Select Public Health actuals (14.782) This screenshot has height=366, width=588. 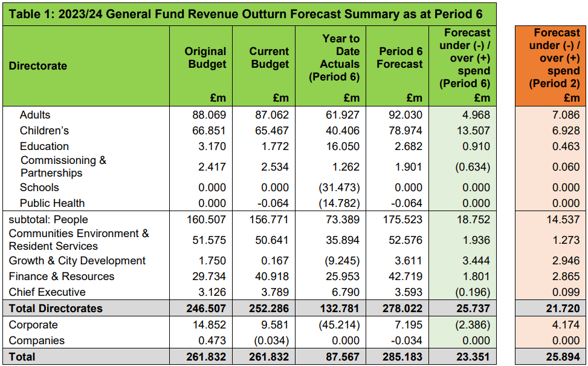pos(339,203)
